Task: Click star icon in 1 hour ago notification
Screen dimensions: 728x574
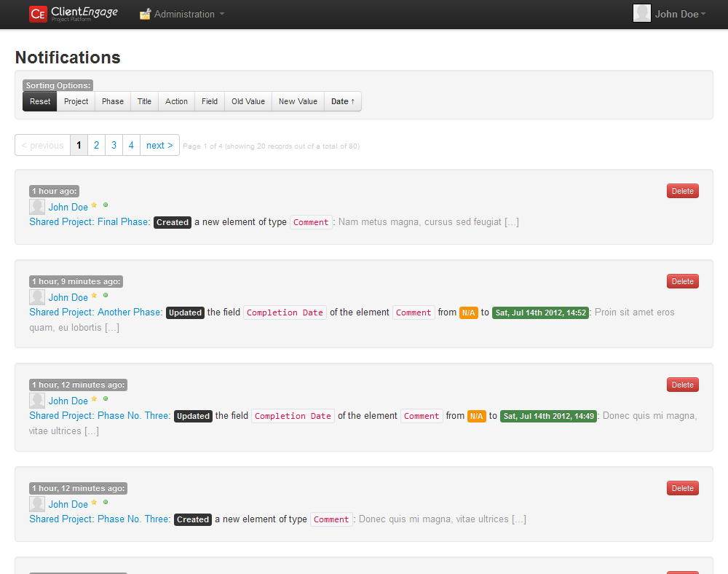Action: point(94,205)
